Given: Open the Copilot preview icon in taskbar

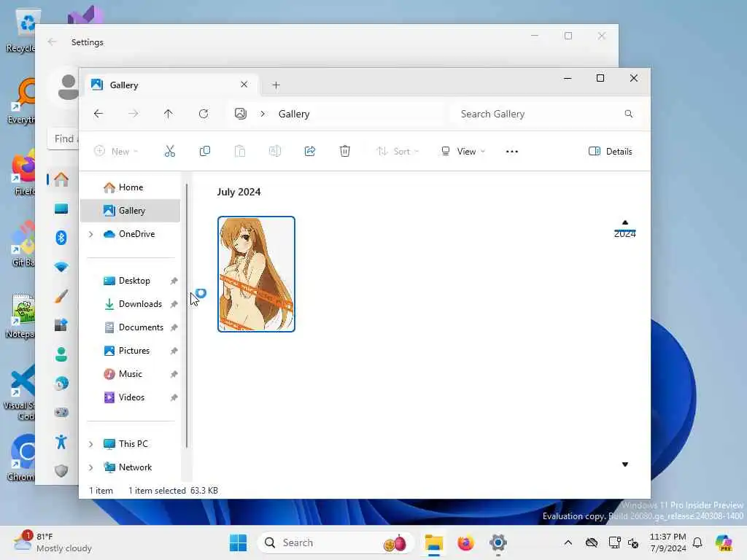Looking at the screenshot, I should tap(723, 542).
